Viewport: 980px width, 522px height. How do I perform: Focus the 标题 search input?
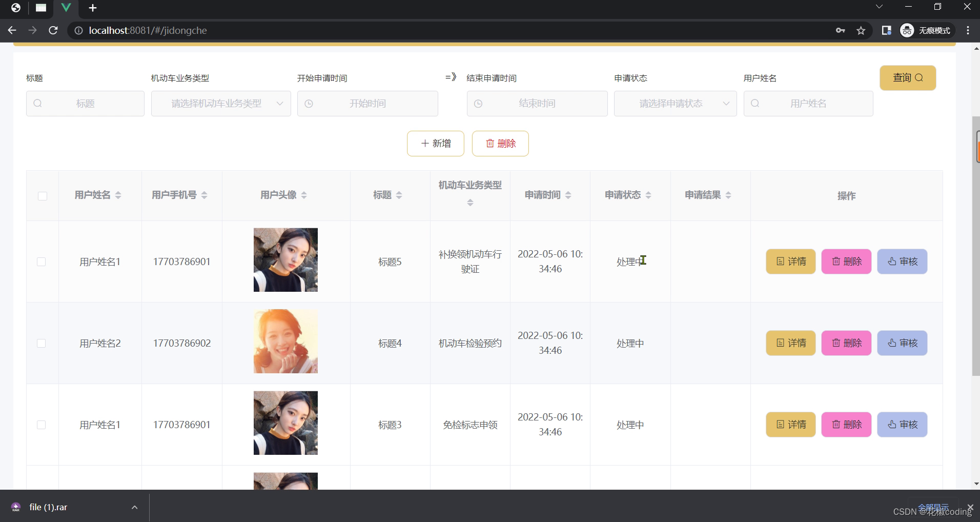pos(85,104)
